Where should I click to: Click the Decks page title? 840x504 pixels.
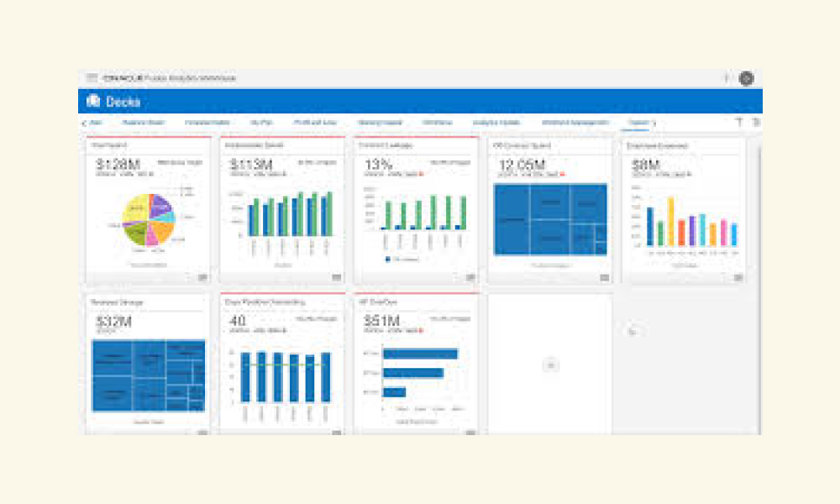(x=123, y=102)
